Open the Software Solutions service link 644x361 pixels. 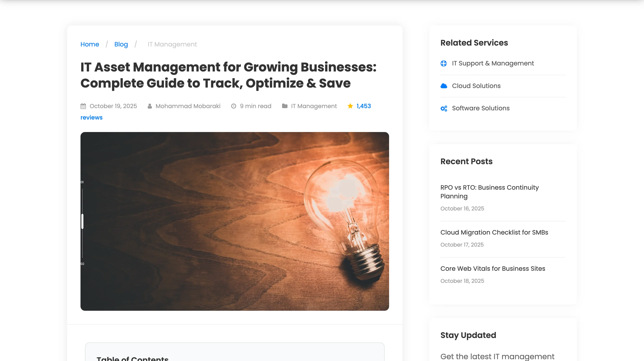pyautogui.click(x=481, y=108)
